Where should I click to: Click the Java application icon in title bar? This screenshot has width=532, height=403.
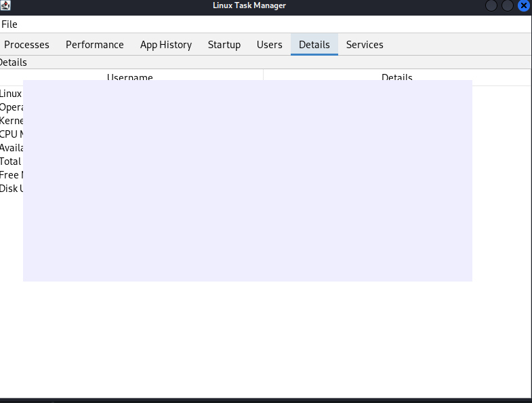pos(5,6)
